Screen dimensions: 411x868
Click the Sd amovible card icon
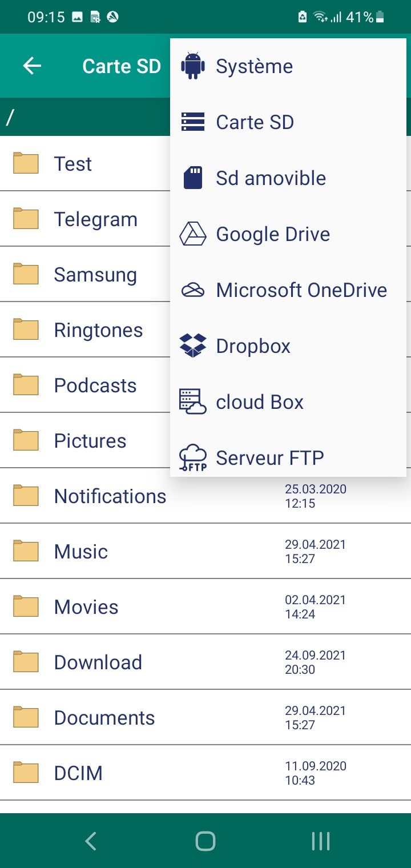point(193,178)
